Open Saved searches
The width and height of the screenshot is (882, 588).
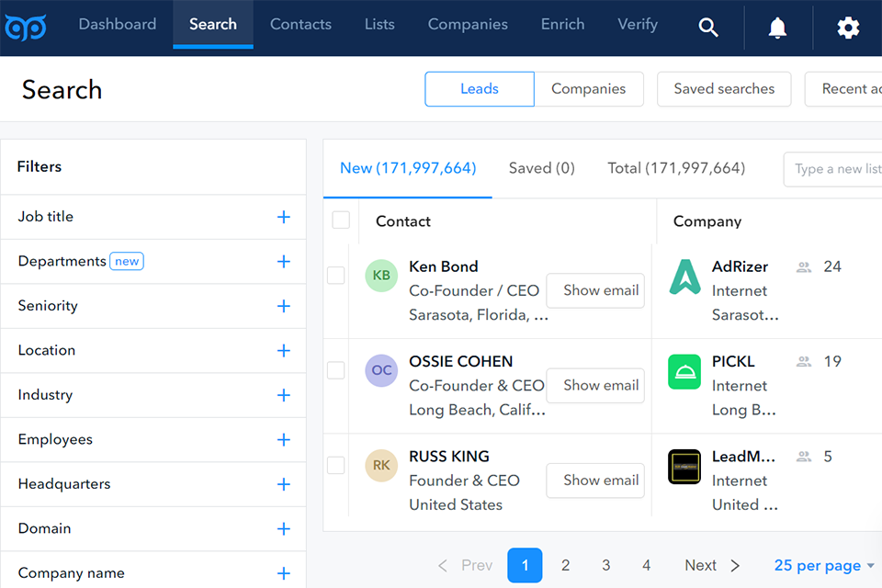tap(724, 89)
